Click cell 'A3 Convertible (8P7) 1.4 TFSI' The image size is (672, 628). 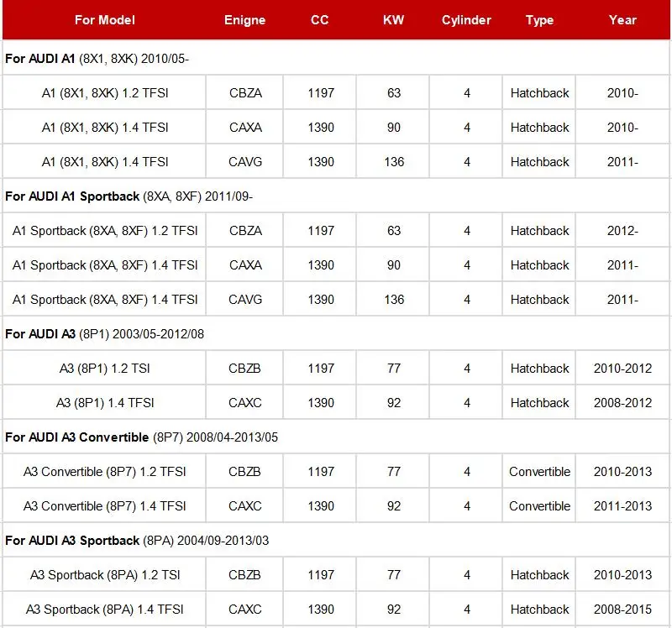[104, 506]
